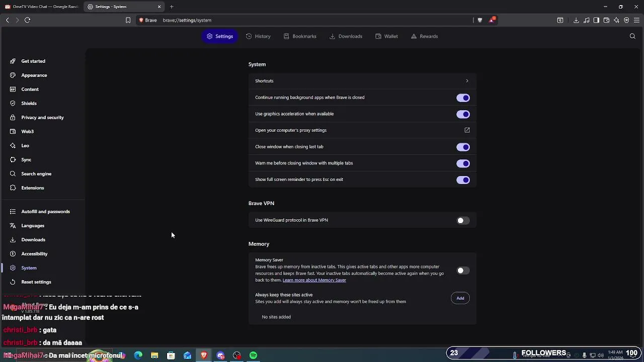Screen dimensions: 644x362
Task: Open File Explorer from the taskbar
Action: point(154,355)
